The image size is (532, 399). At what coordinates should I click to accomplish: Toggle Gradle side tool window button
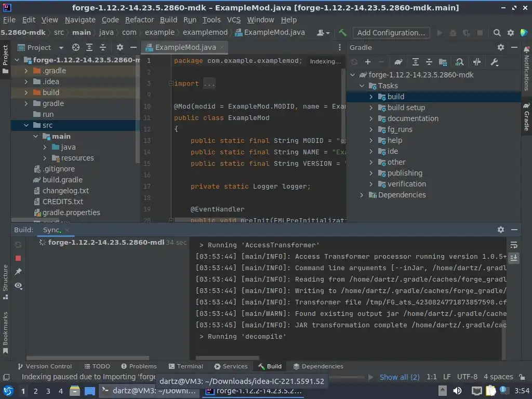pos(527,117)
